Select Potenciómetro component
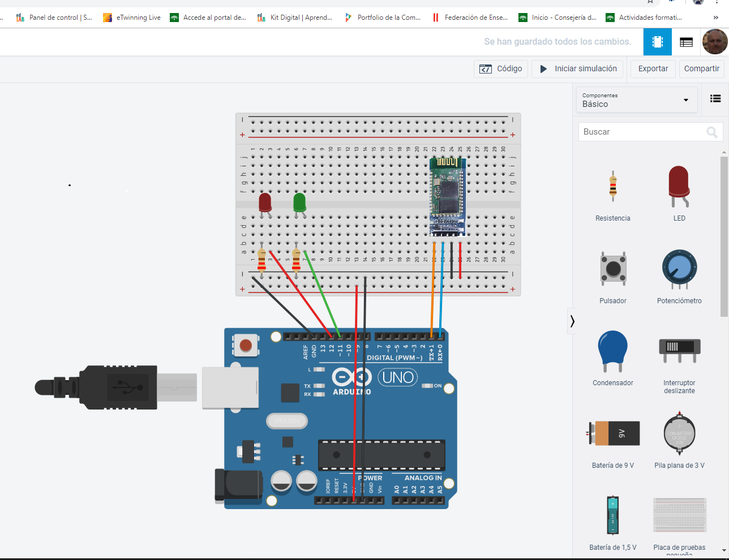Screen dimensions: 729x560 point(679,277)
